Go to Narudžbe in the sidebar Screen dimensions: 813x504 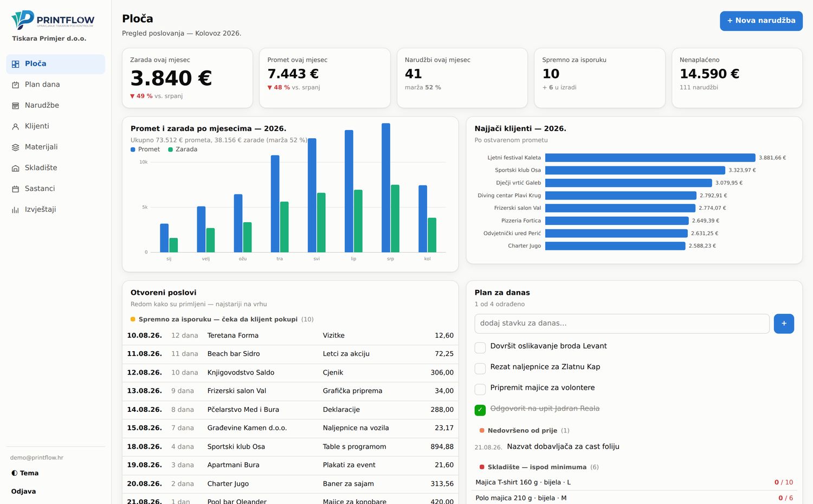(x=55, y=106)
